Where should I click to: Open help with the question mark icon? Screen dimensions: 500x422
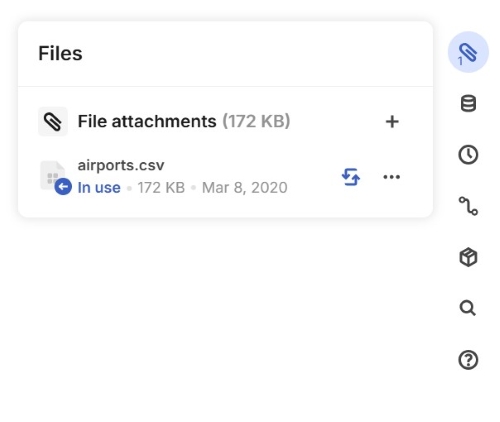point(468,360)
